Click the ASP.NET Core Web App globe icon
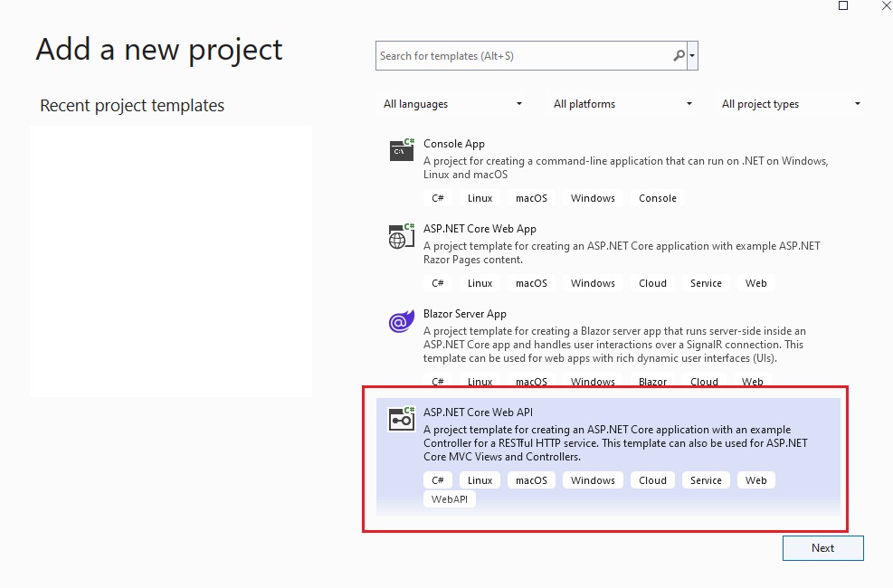The height and width of the screenshot is (588, 893). (x=402, y=236)
